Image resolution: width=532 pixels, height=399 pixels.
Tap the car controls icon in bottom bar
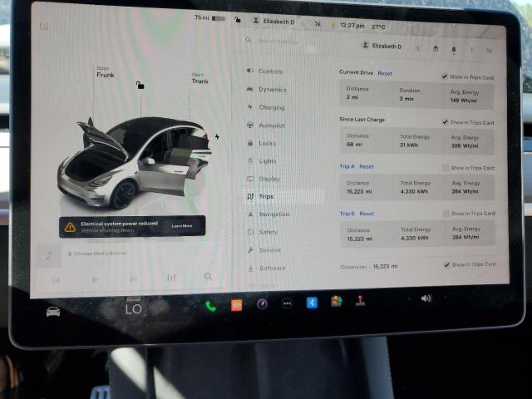coord(53,311)
